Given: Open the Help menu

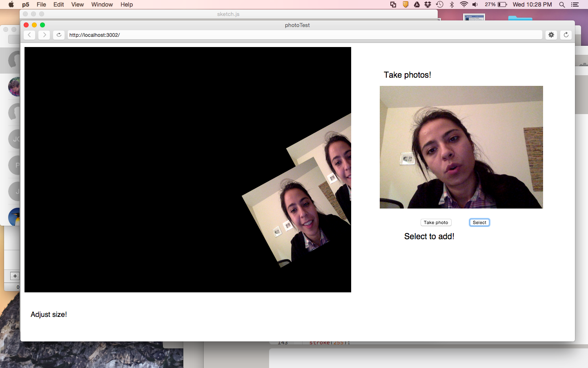Looking at the screenshot, I should 127,4.
